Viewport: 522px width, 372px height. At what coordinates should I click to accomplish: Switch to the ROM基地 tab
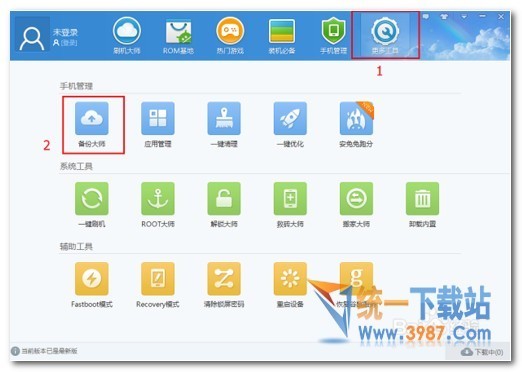[x=178, y=36]
